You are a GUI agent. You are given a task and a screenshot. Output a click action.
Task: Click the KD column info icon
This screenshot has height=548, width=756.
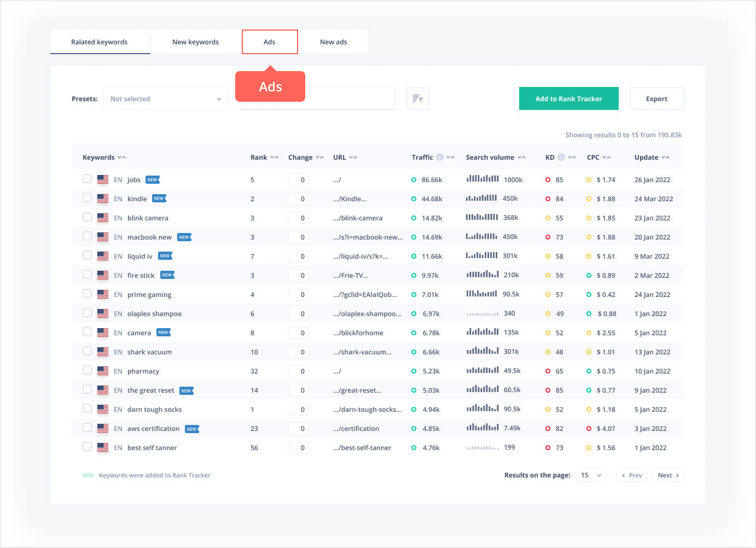point(561,157)
